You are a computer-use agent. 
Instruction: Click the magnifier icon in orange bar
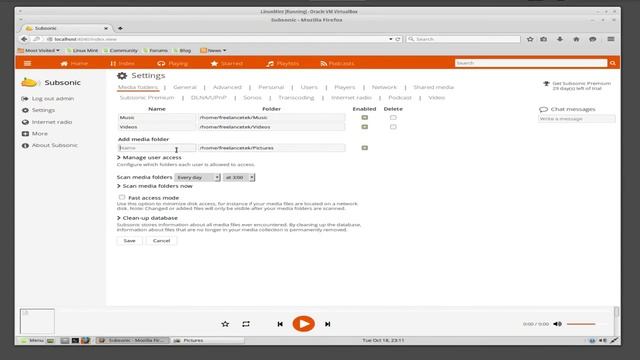613,63
